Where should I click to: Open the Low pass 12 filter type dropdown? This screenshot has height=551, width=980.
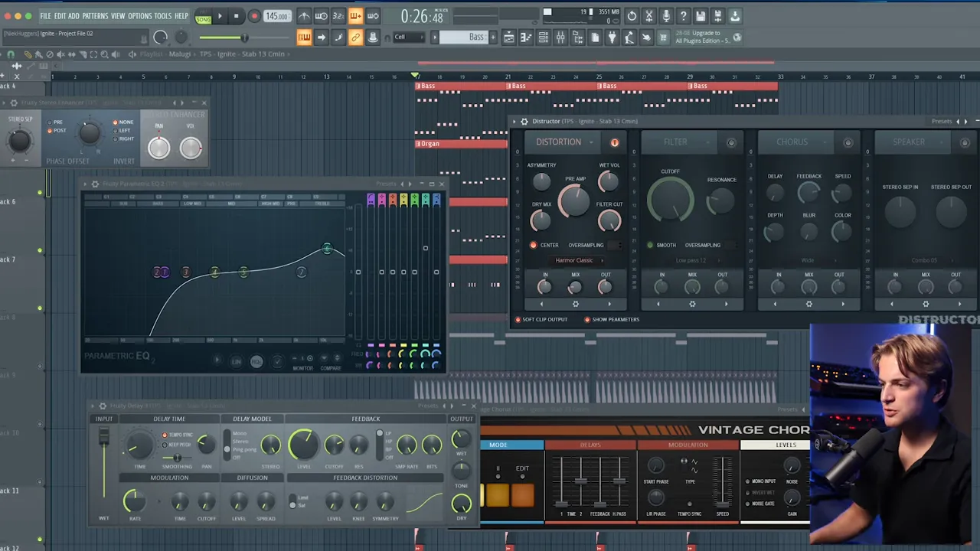(x=691, y=260)
